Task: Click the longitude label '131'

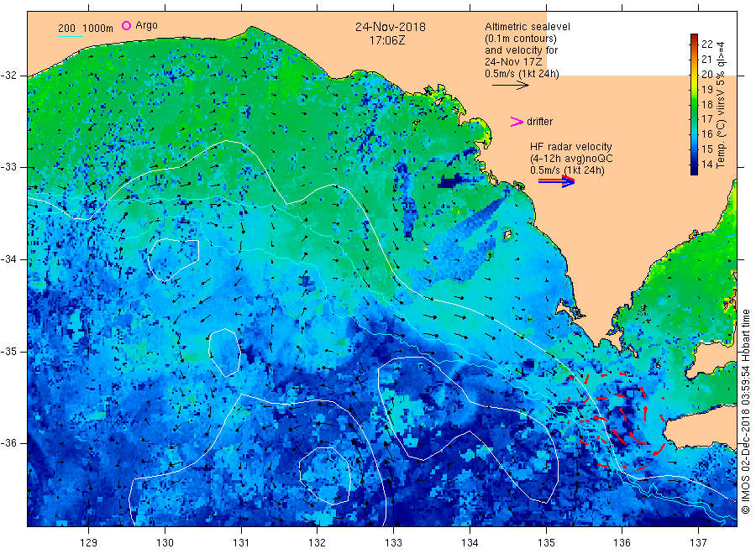Action: pos(241,543)
